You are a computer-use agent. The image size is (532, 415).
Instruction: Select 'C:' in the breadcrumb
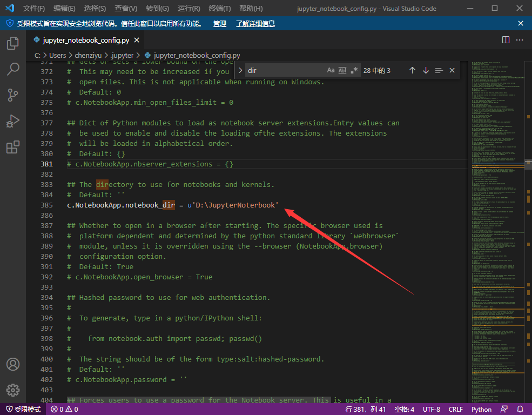click(37, 55)
